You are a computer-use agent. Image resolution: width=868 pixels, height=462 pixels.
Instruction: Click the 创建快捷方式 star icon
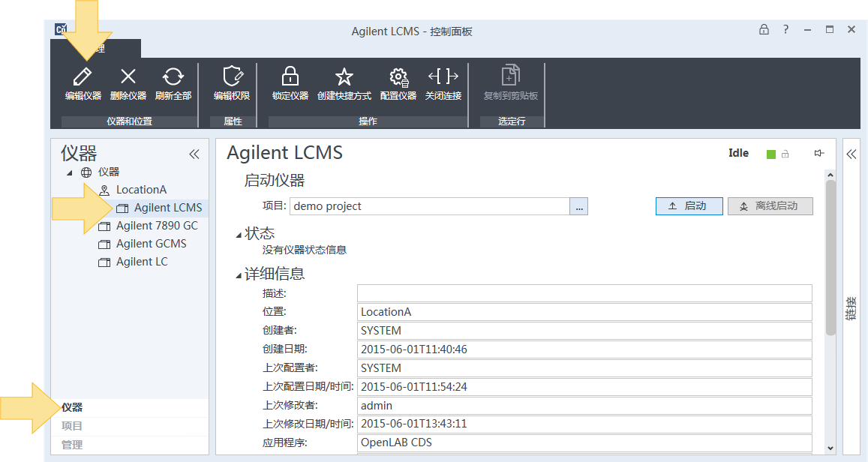[x=344, y=76]
